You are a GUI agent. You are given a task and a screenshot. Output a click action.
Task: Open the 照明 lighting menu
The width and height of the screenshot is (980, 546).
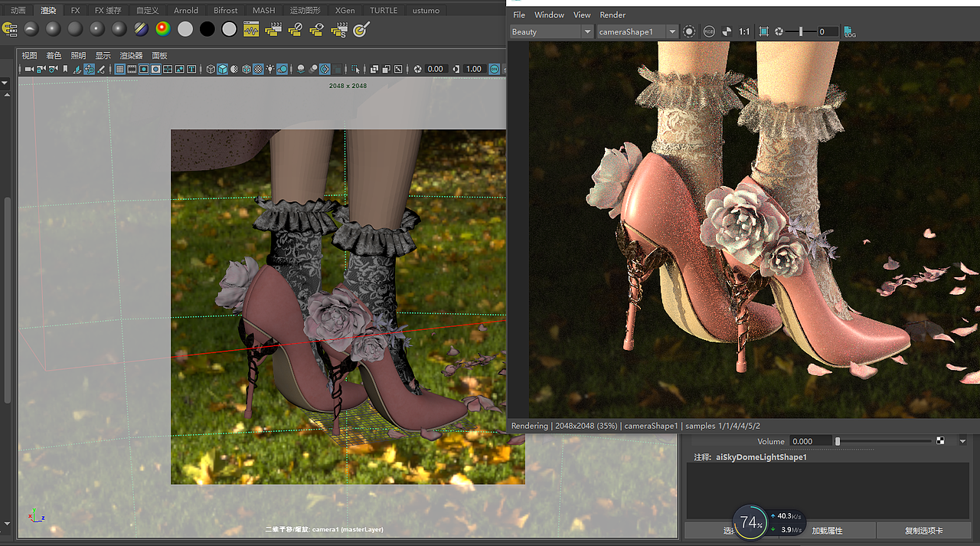coord(78,55)
